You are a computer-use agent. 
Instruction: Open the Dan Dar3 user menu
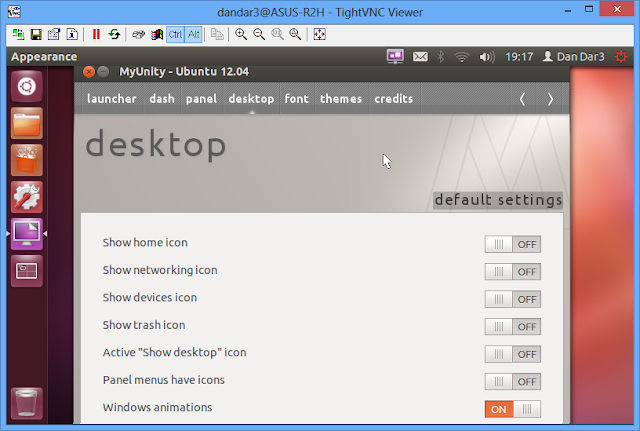point(573,57)
